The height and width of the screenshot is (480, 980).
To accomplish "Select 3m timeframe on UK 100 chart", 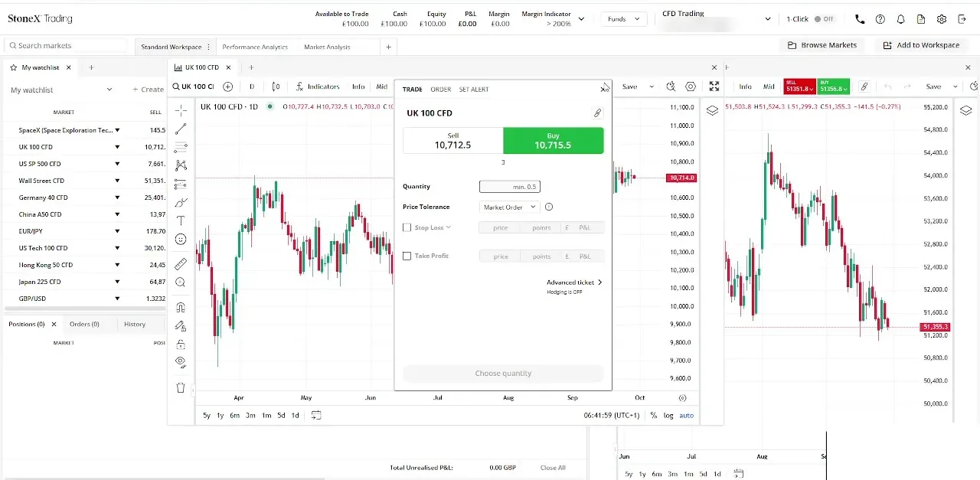I will click(250, 415).
